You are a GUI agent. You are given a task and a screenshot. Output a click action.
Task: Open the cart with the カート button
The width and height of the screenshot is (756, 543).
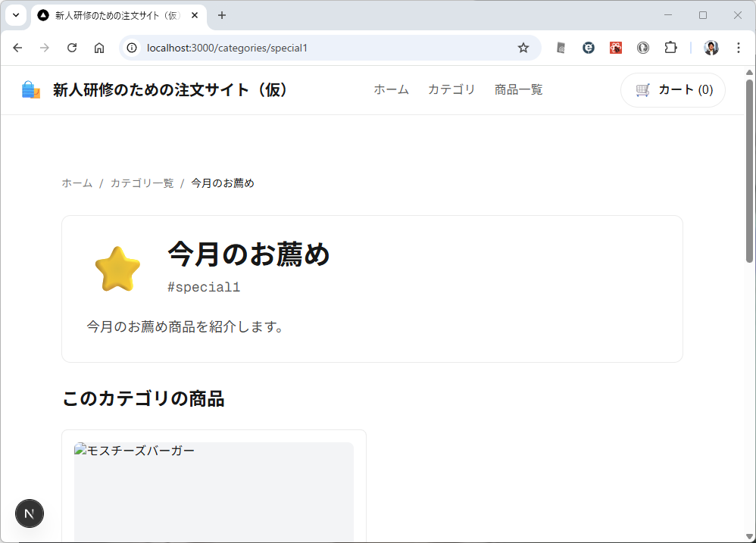pos(673,90)
